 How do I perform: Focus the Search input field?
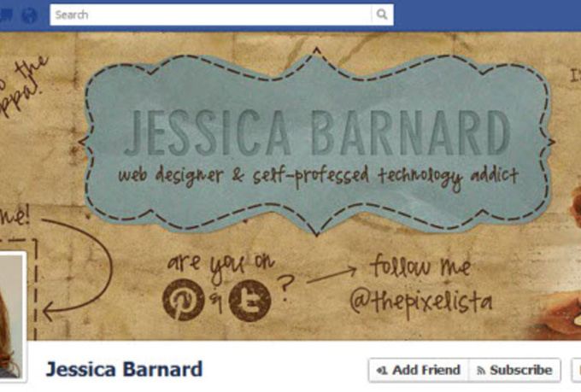pos(211,15)
